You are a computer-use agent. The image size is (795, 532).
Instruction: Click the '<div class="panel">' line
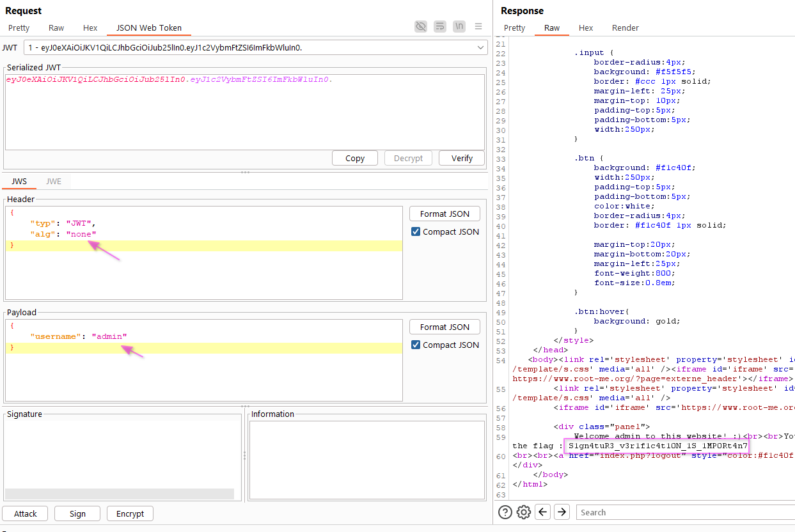click(602, 426)
